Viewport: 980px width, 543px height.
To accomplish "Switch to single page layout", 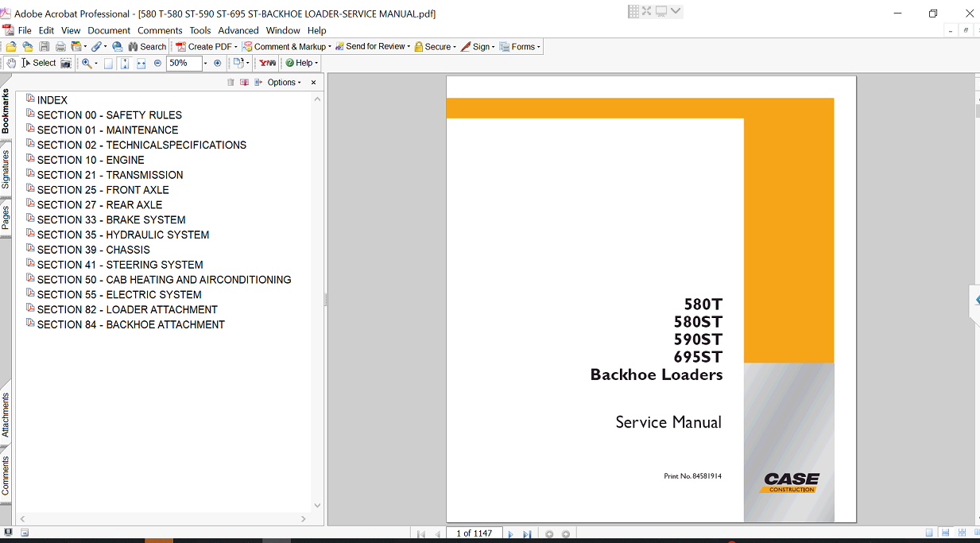I will coord(929,533).
